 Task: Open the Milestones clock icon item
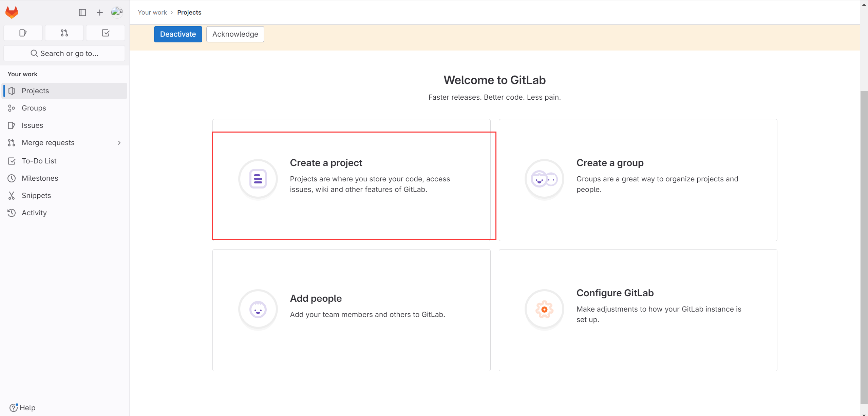coord(12,178)
